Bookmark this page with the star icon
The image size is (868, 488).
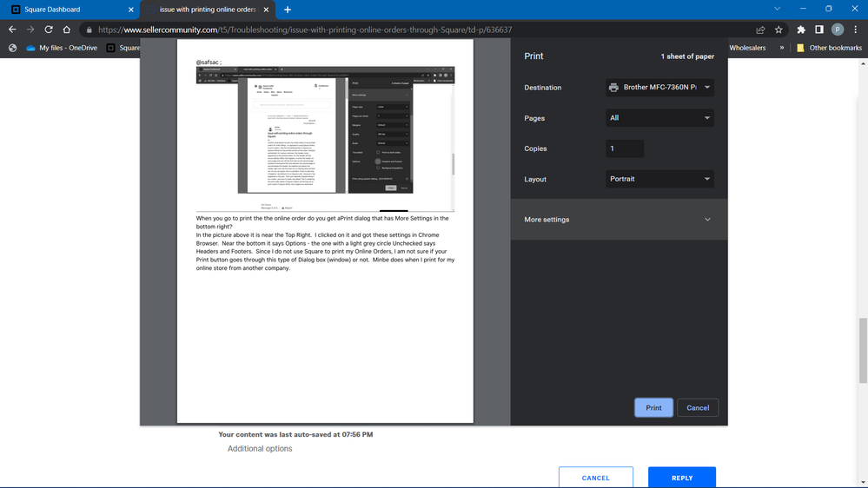pos(779,30)
